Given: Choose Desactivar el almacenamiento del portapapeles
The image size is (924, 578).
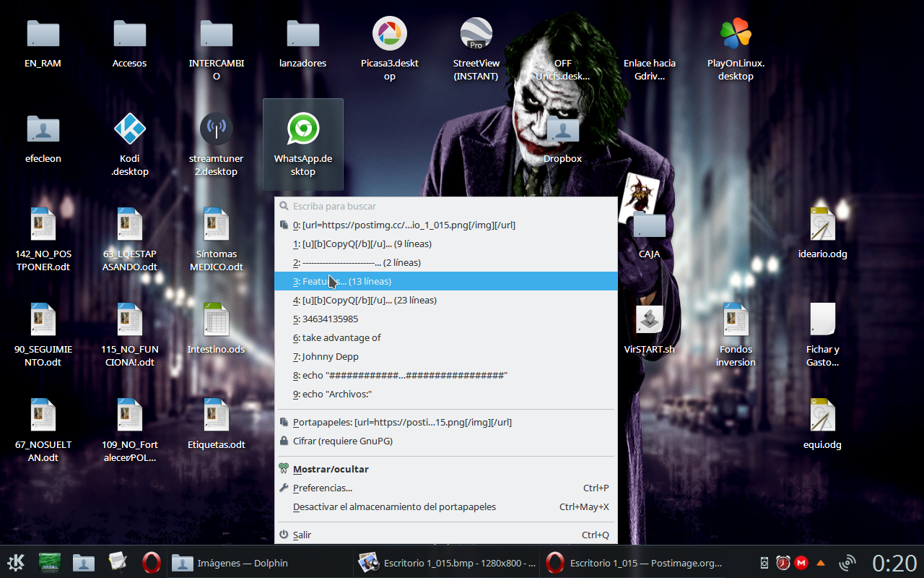Looking at the screenshot, I should 446,506.
